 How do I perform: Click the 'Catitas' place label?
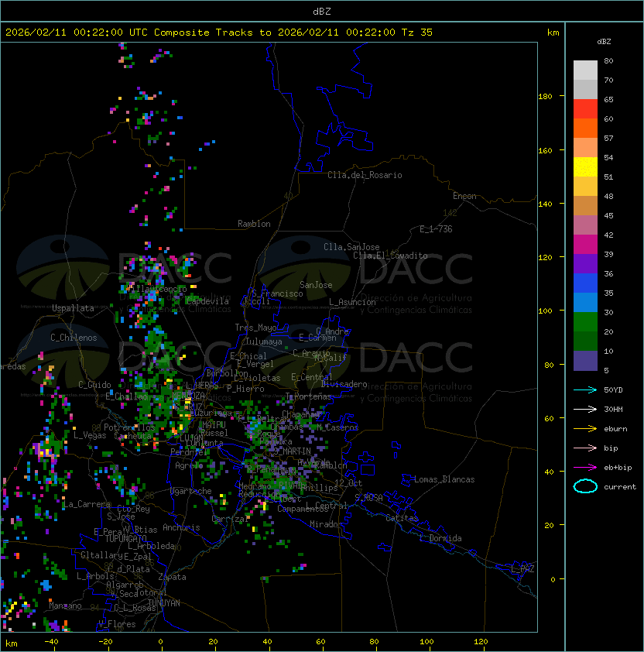(402, 518)
